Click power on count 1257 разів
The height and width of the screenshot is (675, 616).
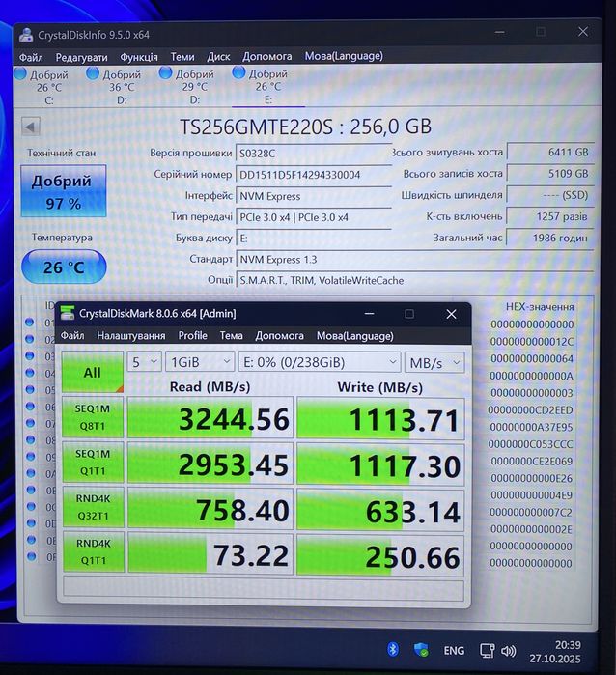tap(550, 216)
